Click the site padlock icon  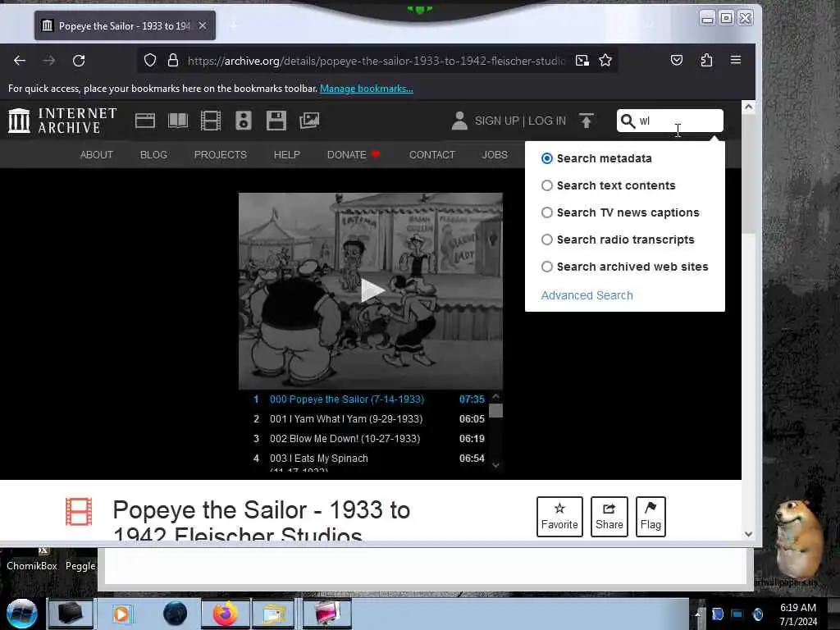pos(172,60)
